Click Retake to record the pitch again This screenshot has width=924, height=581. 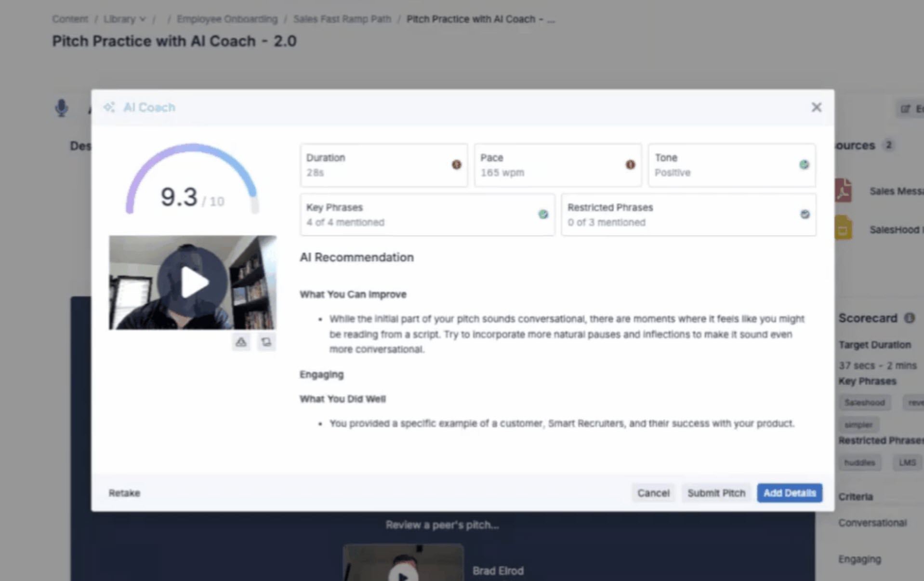124,493
